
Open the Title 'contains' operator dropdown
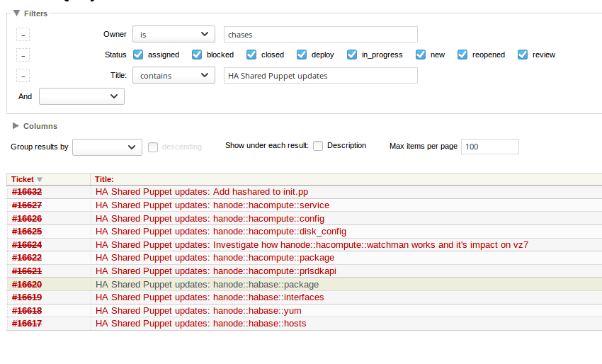[174, 75]
